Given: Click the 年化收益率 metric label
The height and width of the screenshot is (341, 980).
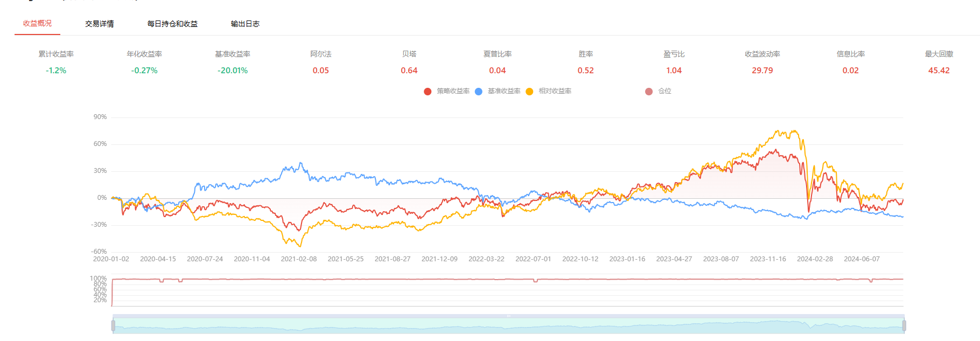Looking at the screenshot, I should (144, 54).
